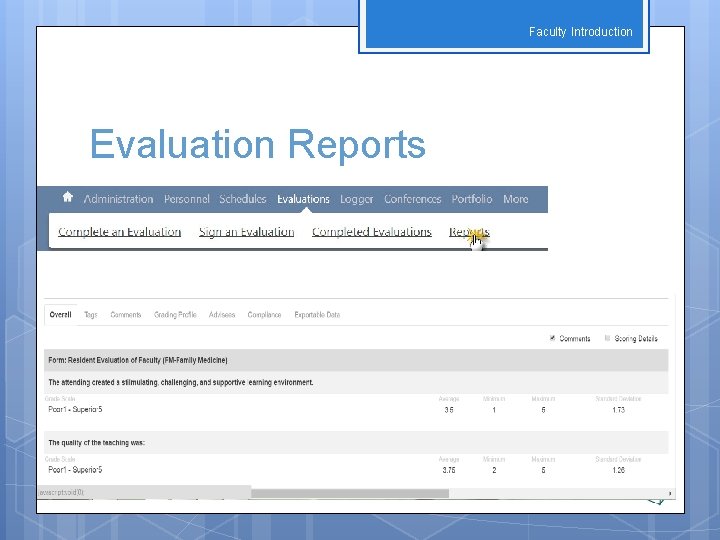Open the Grading Profile tab
Image resolution: width=720 pixels, height=540 pixels.
175,315
